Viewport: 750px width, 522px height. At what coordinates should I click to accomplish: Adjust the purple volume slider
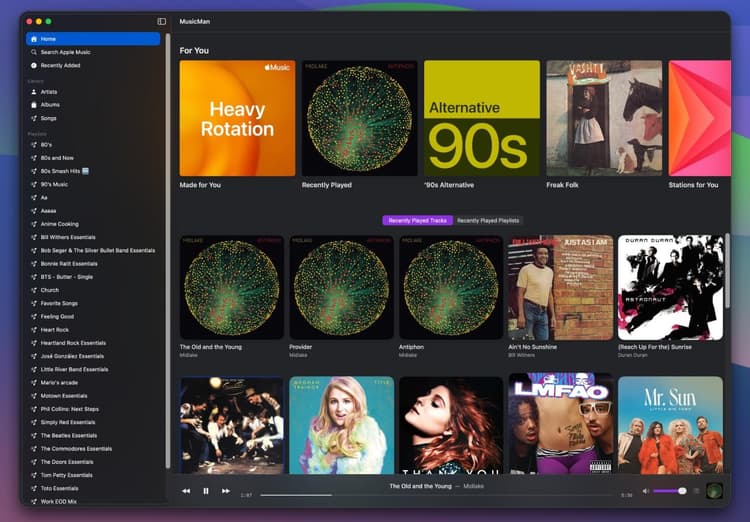[x=670, y=491]
